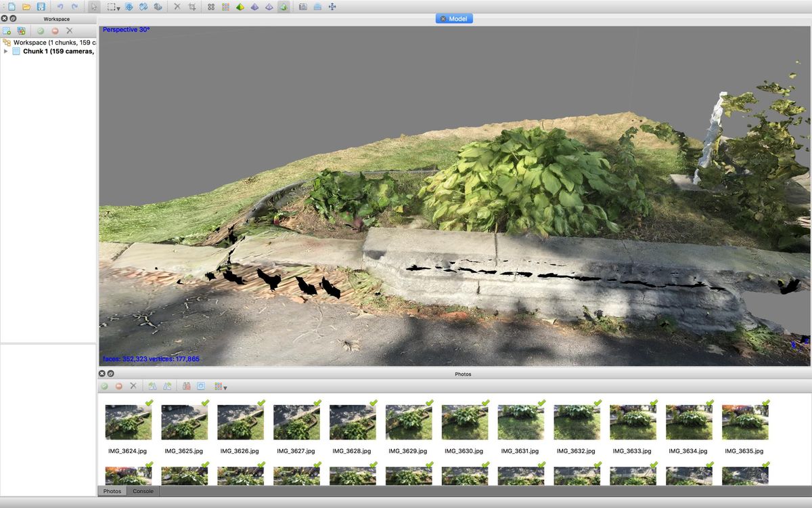Disable selected cameras in the Photos pane
The image size is (812, 508).
[x=119, y=385]
